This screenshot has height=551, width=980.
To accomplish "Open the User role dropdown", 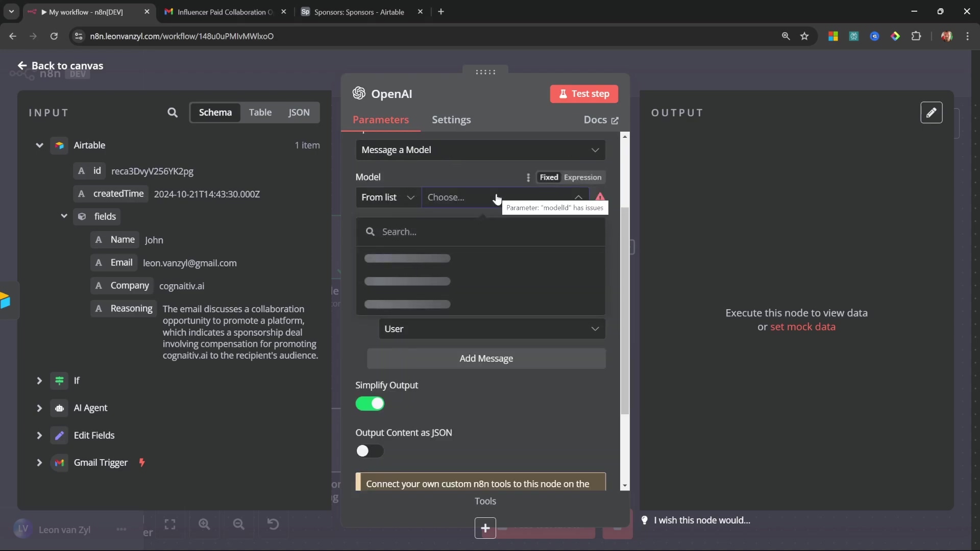I will tap(492, 329).
